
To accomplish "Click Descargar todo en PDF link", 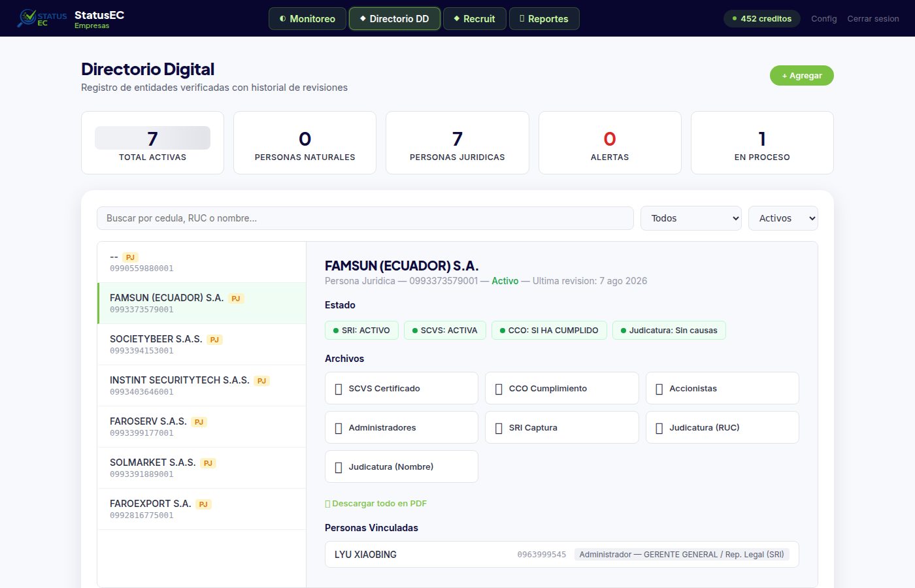I will click(376, 504).
